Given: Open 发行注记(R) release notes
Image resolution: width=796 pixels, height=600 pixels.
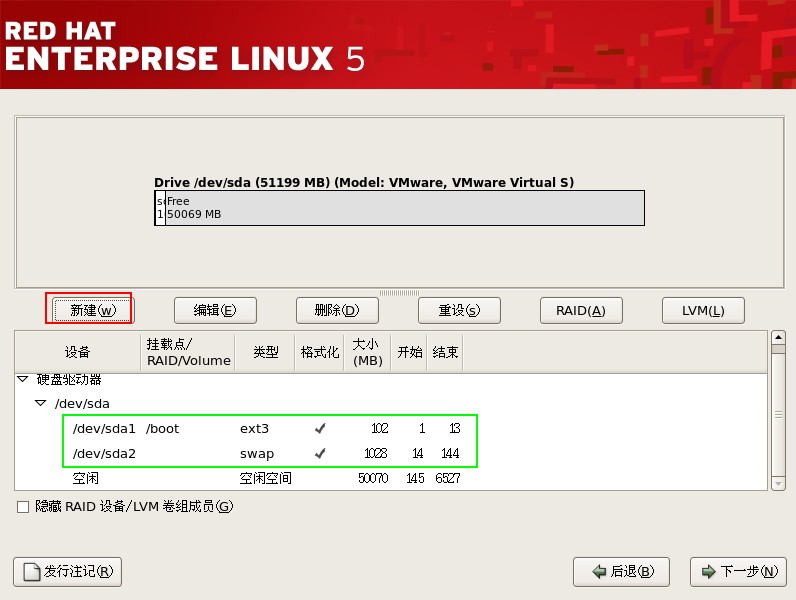Looking at the screenshot, I should [68, 572].
